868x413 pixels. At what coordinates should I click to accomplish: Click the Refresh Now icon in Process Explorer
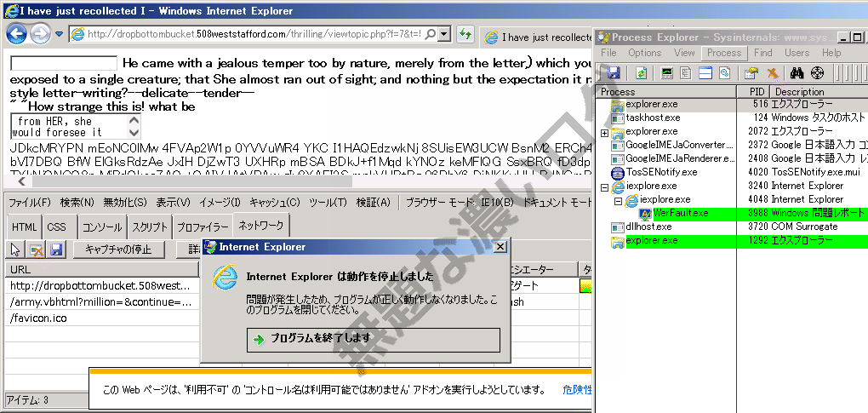coord(641,72)
